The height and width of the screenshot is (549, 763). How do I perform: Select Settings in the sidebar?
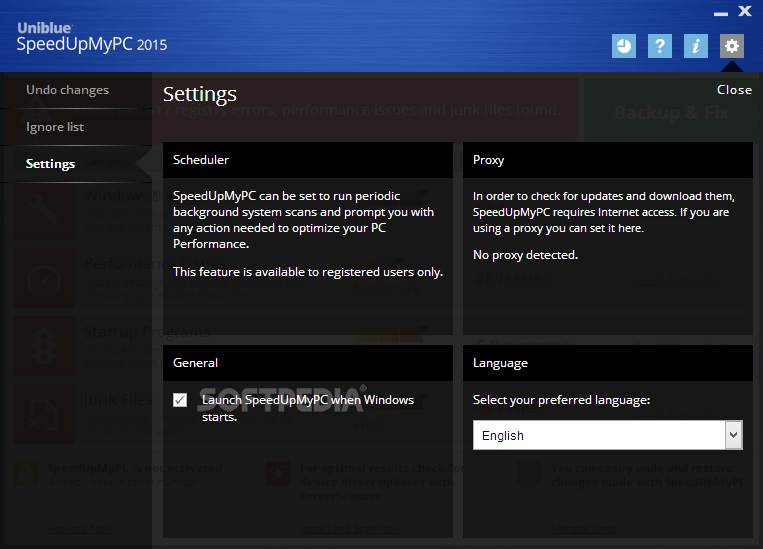[x=50, y=164]
